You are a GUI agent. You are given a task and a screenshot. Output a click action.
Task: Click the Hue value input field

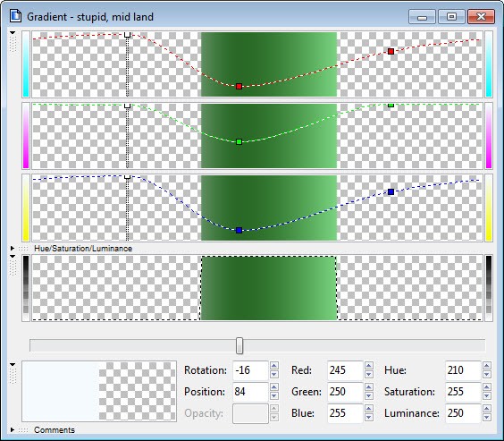[x=463, y=370]
